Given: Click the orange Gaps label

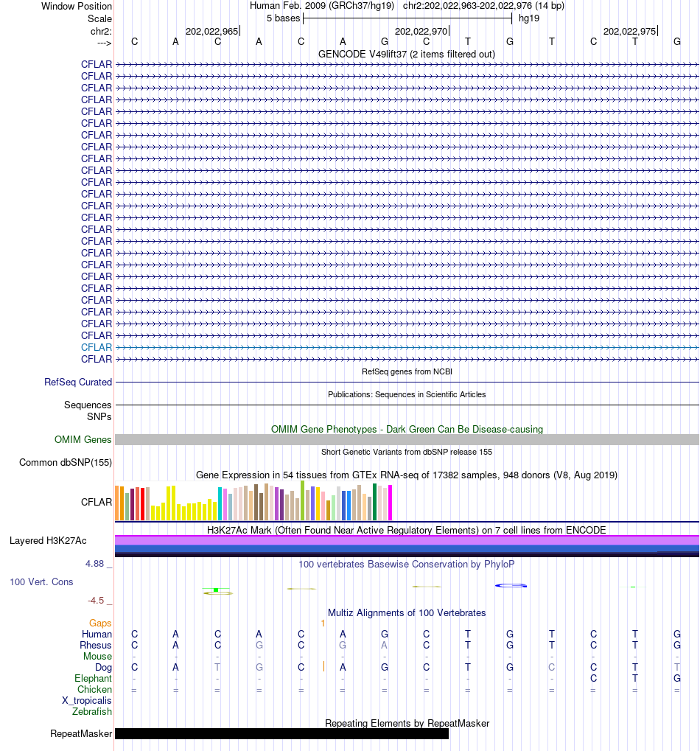Looking at the screenshot, I should [100, 623].
